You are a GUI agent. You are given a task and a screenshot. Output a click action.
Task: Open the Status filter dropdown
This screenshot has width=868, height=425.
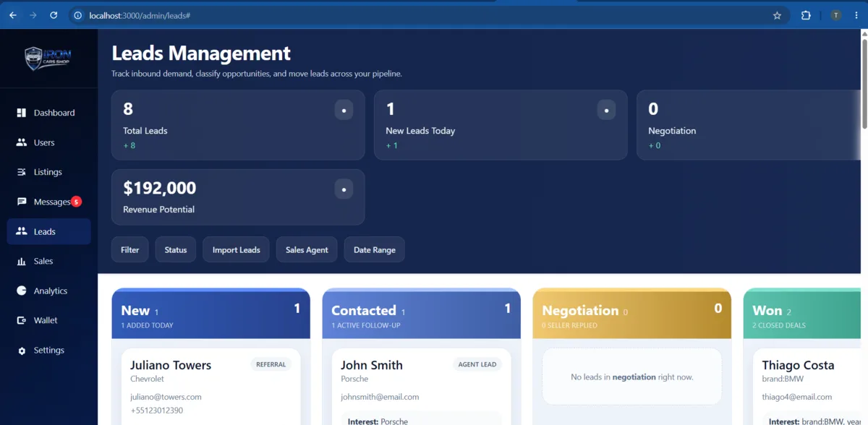pyautogui.click(x=176, y=249)
